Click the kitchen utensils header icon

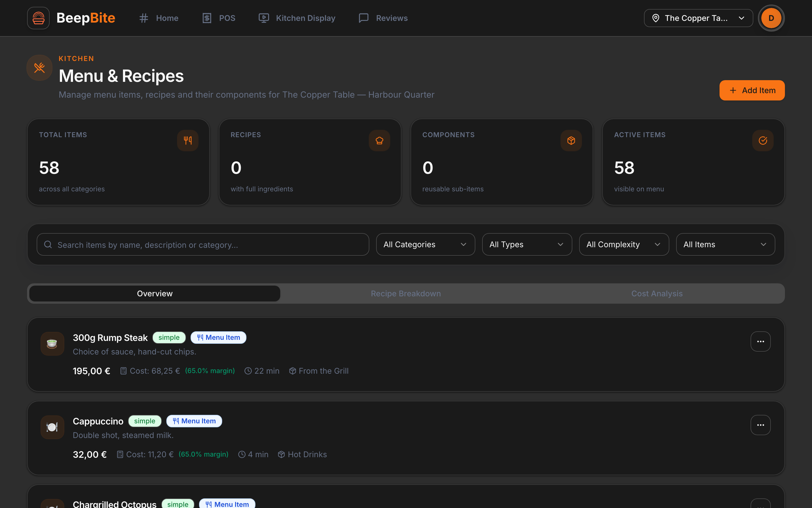[39, 68]
